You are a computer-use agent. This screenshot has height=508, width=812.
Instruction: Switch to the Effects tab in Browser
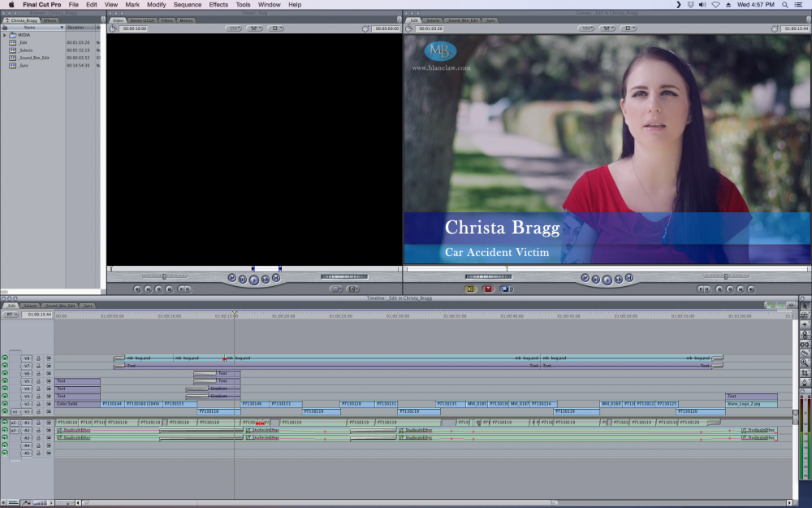point(50,20)
